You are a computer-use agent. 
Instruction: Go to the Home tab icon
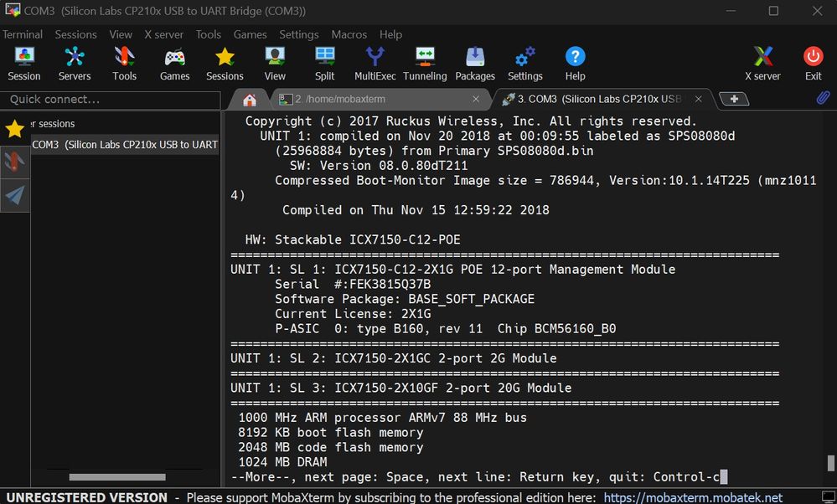click(250, 99)
